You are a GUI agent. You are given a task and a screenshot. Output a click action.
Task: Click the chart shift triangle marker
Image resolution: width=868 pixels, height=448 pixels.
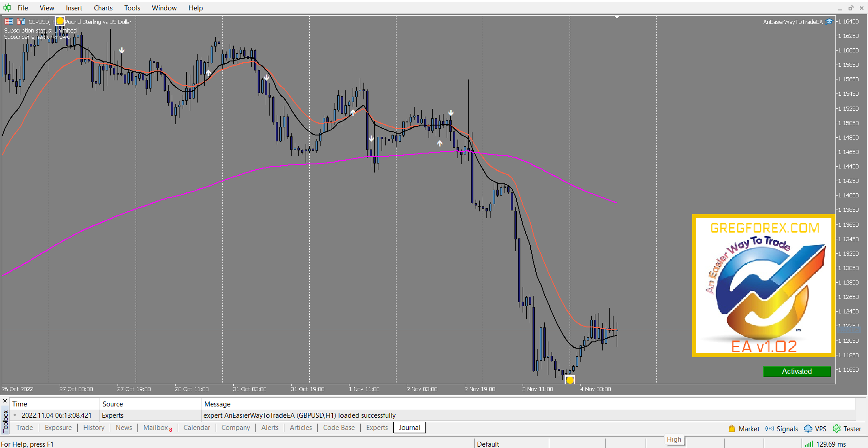point(617,17)
